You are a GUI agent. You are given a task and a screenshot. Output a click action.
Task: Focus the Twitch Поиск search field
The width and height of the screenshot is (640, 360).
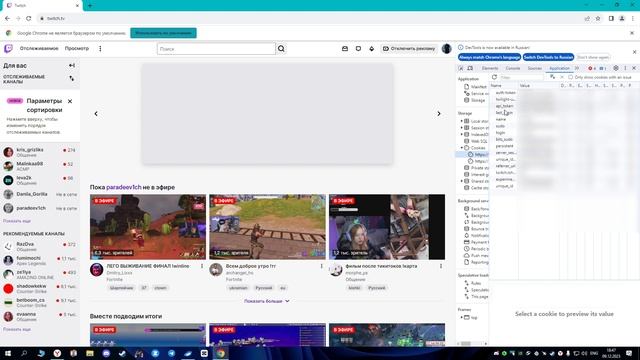(x=216, y=49)
